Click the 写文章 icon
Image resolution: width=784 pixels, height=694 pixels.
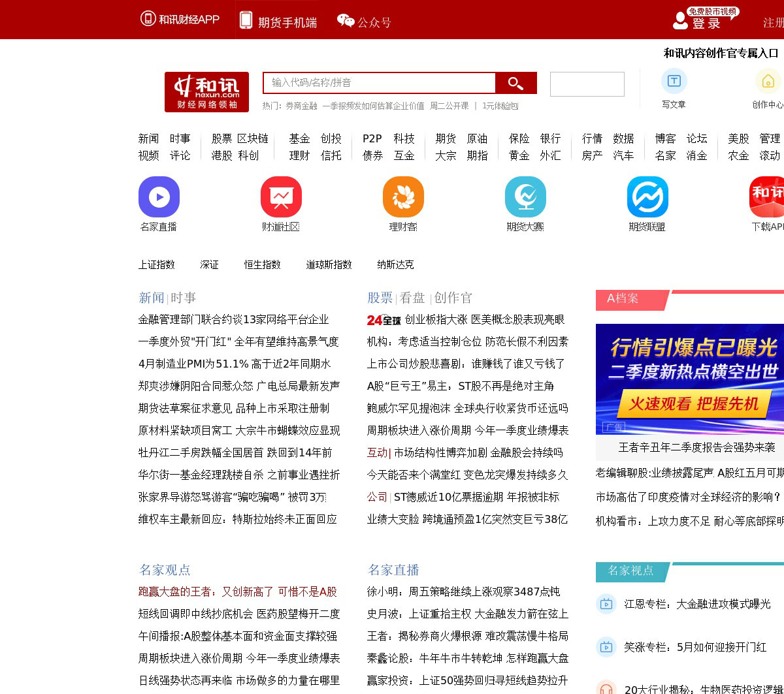click(674, 81)
